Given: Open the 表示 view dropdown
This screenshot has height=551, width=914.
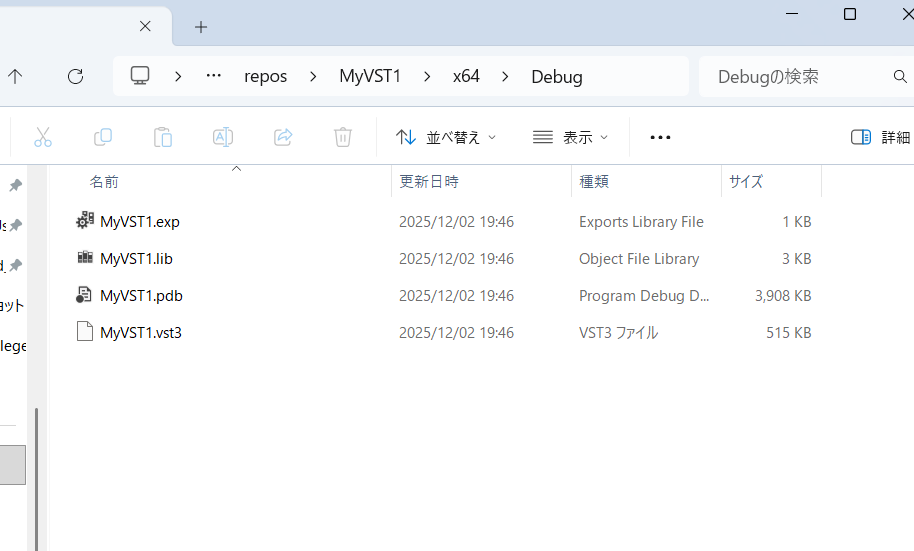Looking at the screenshot, I should tap(571, 137).
